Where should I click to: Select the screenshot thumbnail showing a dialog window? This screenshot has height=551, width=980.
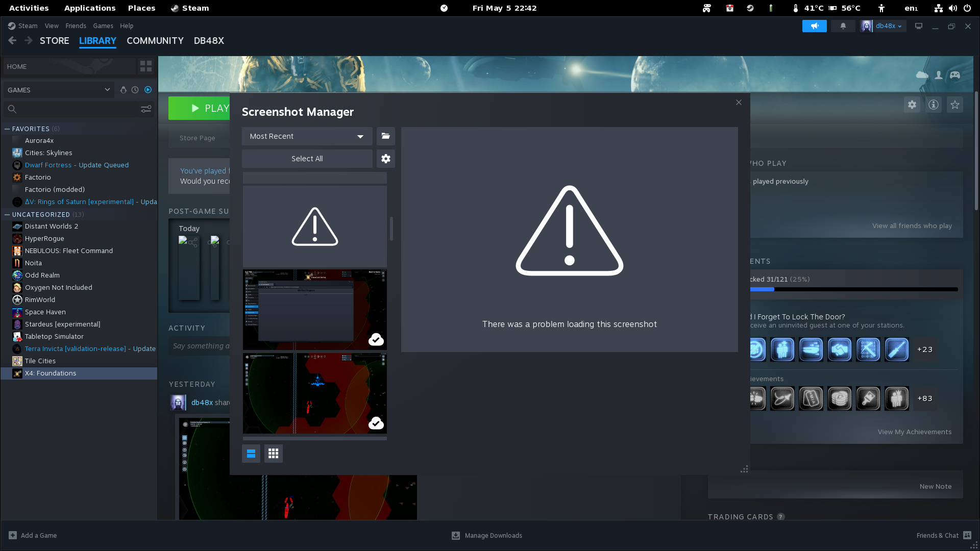[x=314, y=310]
